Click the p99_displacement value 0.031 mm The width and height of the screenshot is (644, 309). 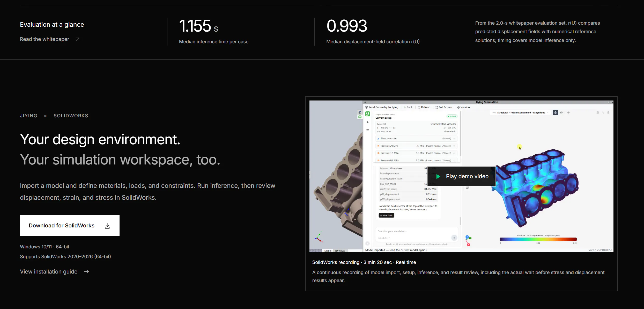point(431,194)
